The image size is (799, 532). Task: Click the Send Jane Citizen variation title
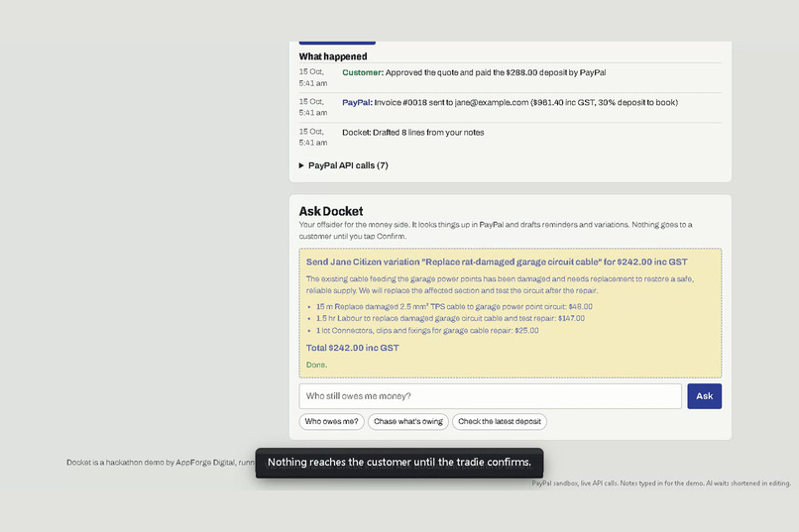pos(497,263)
